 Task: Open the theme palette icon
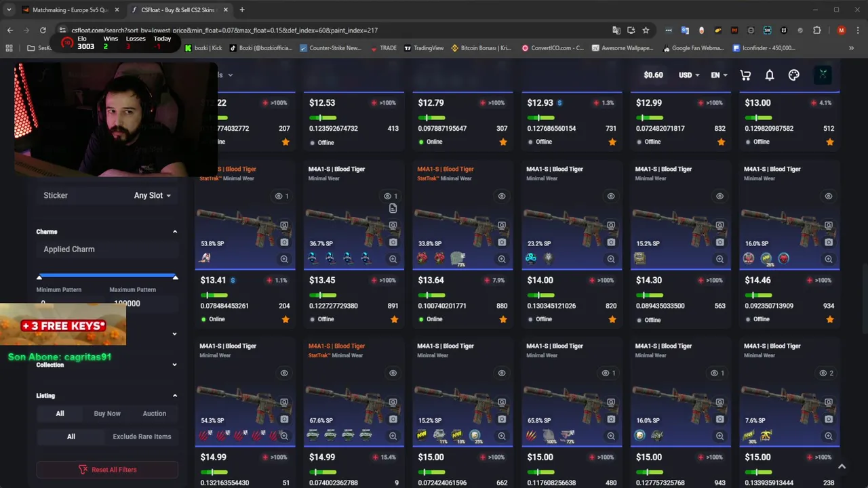(794, 75)
